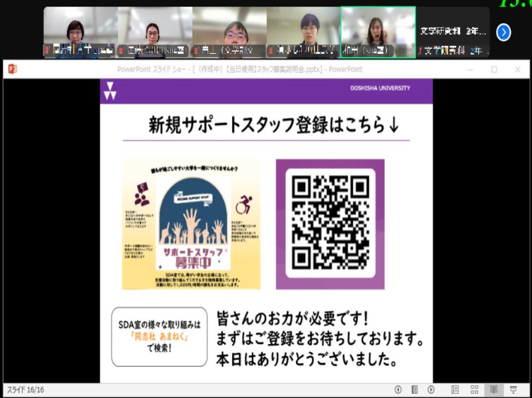
Task: Click the DOSHISHA UNIVERSITY header text
Action: point(380,88)
